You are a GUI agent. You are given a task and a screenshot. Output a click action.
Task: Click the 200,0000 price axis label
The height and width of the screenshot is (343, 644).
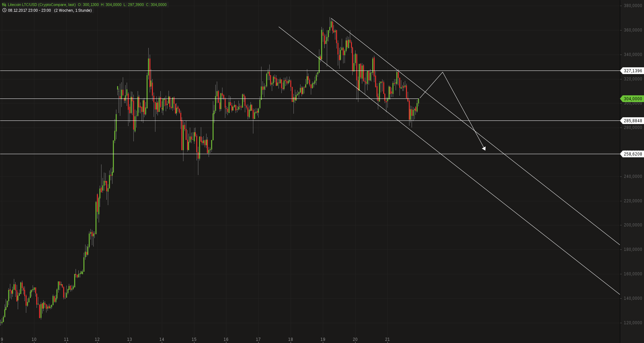pyautogui.click(x=633, y=225)
